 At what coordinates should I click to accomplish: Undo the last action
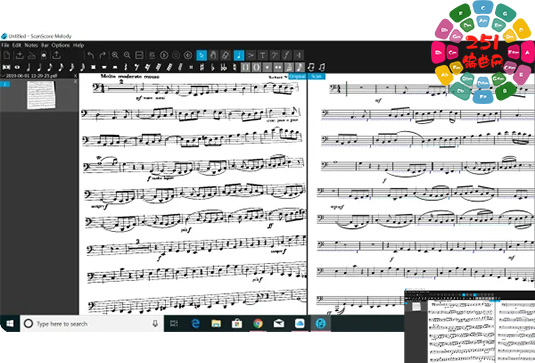pos(90,55)
